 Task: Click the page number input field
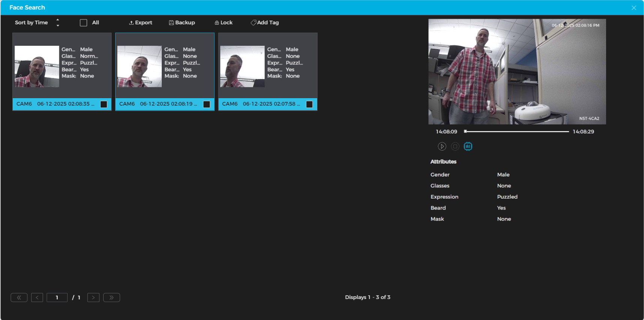tap(57, 298)
